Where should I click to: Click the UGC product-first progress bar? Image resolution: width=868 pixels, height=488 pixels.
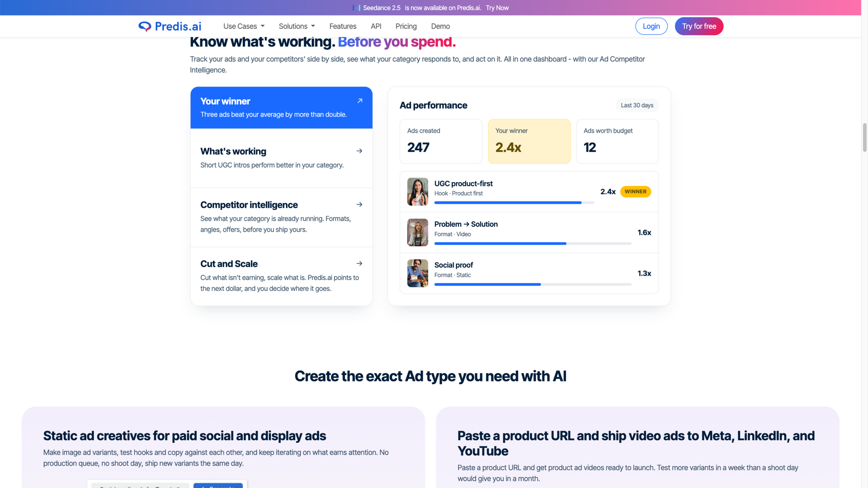(514, 203)
